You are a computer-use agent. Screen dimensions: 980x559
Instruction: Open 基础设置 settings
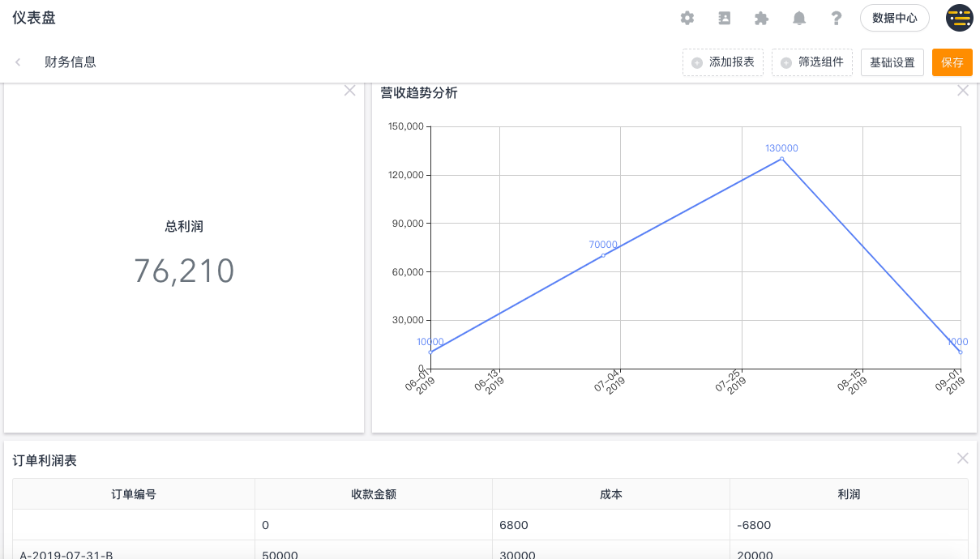tap(892, 62)
